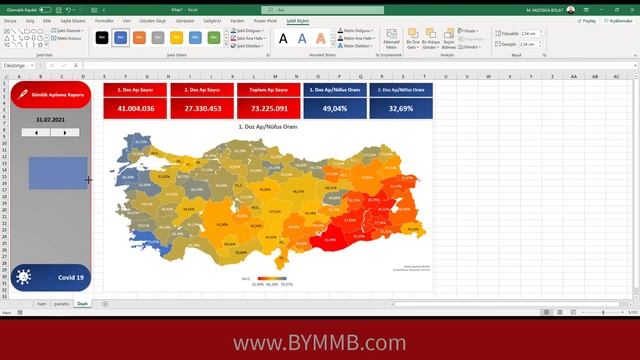This screenshot has width=640, height=360.
Task: Select the Dash sheet tab
Action: [82, 304]
